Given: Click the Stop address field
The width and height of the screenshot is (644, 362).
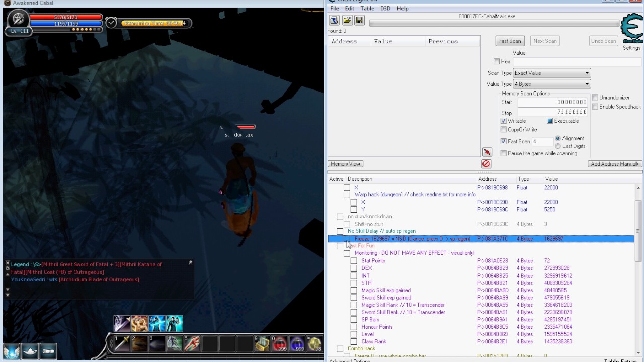Looking at the screenshot, I should click(x=552, y=112).
